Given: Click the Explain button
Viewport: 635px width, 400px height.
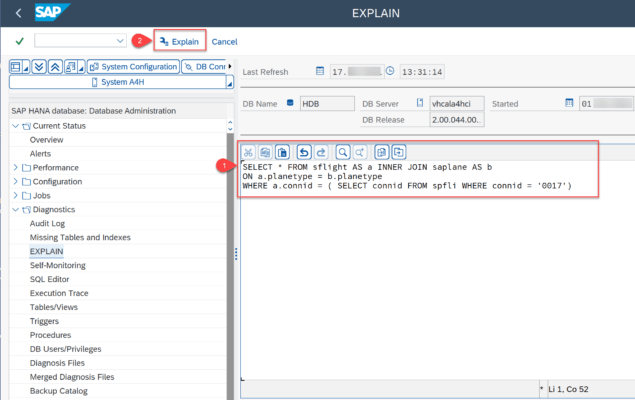Looking at the screenshot, I should (x=180, y=41).
